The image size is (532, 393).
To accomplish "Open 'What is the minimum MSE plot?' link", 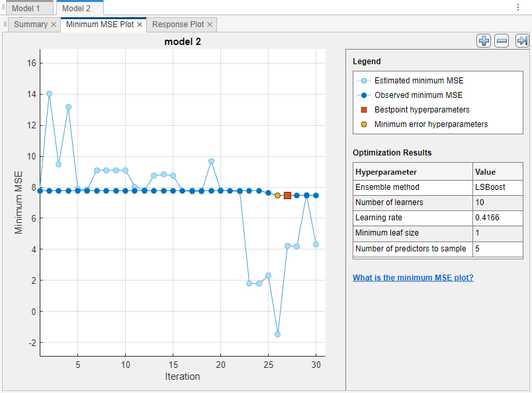I will click(x=413, y=278).
